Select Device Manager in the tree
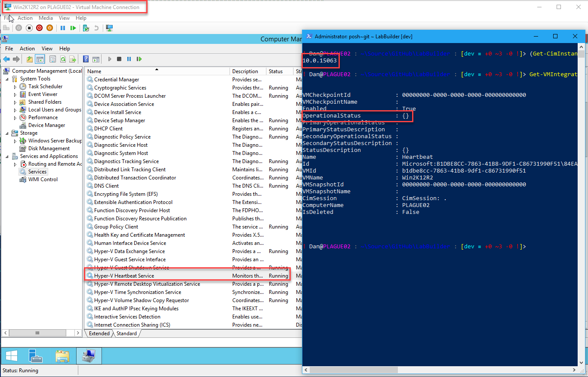The image size is (588, 377). coord(46,125)
